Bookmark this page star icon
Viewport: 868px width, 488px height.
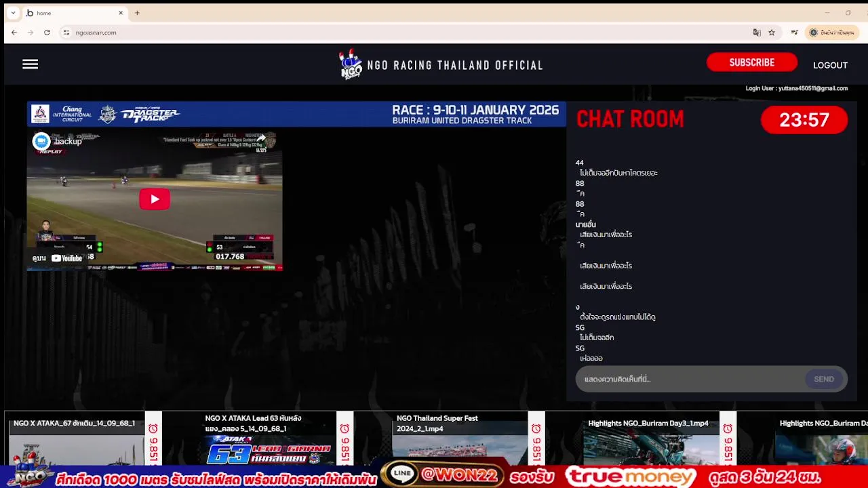(x=772, y=33)
